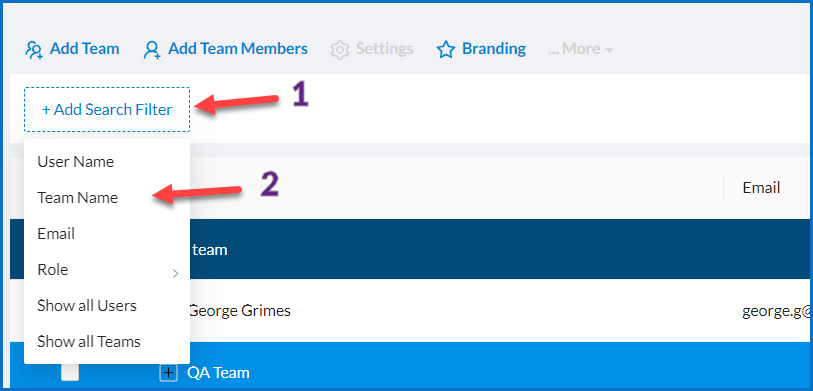Choose Team Name filter option
Viewport: 813px width, 391px height.
click(x=78, y=198)
